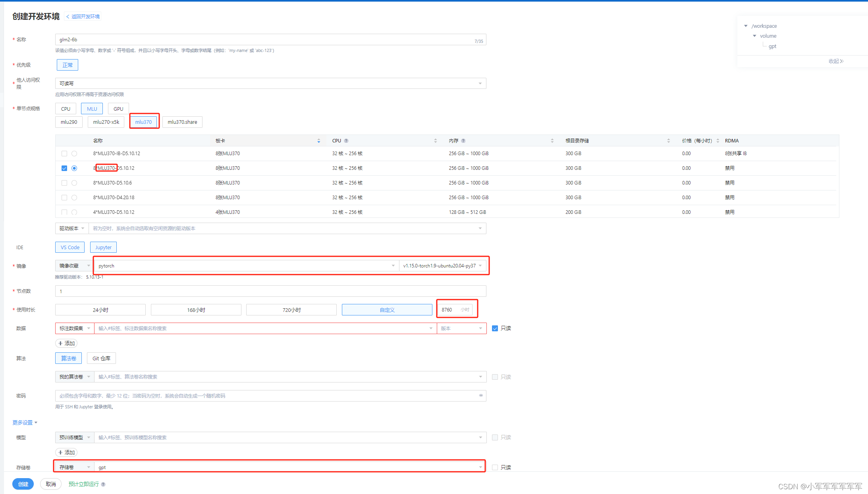Choose the mlu370 spec option
This screenshot has height=494, width=868.
(x=143, y=122)
